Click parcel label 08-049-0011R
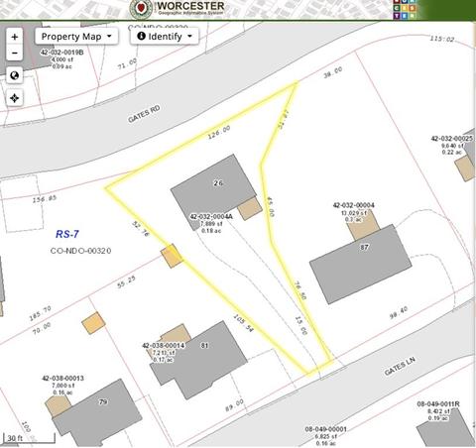 coord(438,404)
